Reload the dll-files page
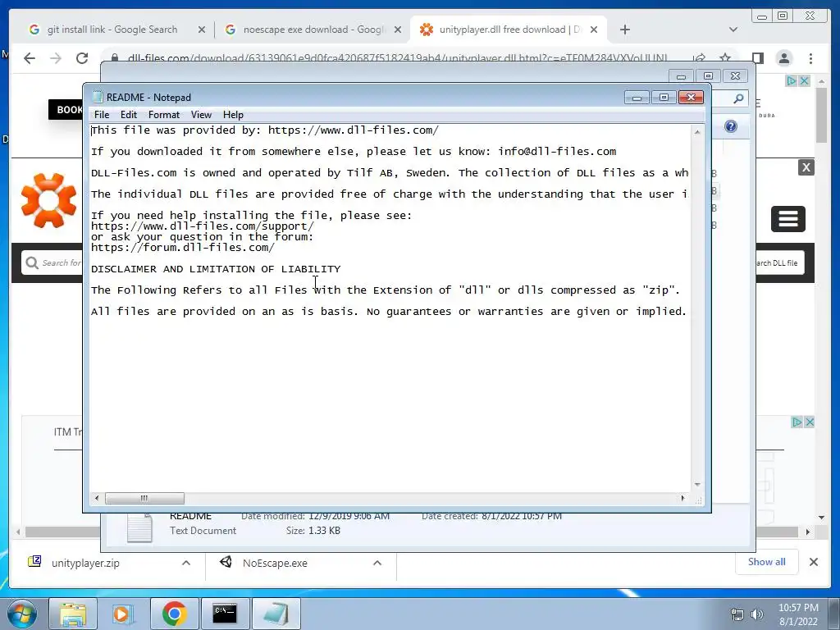Image resolution: width=840 pixels, height=630 pixels. point(82,58)
